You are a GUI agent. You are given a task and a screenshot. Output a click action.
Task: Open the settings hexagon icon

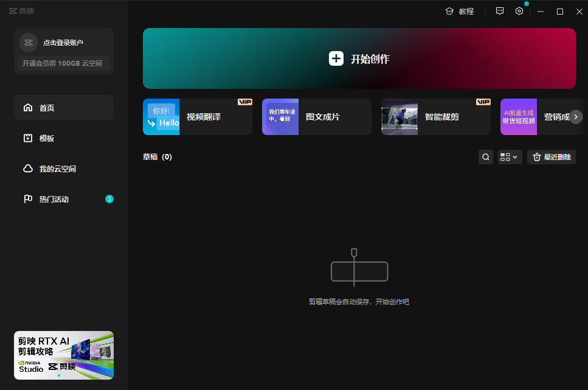point(519,11)
